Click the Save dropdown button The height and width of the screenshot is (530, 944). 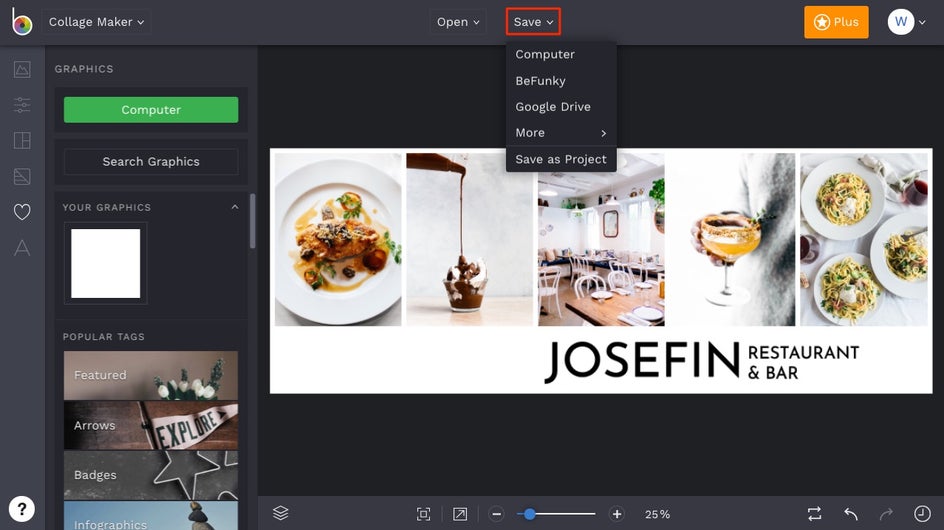(x=533, y=22)
